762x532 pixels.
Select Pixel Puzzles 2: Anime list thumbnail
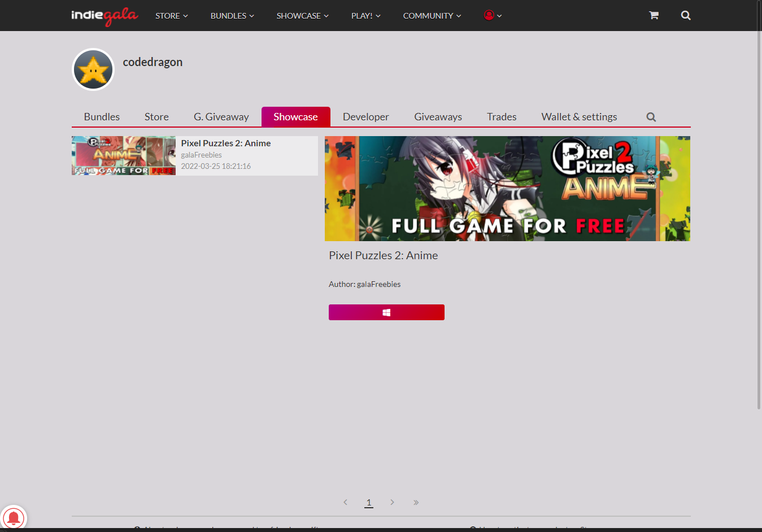pyautogui.click(x=124, y=155)
